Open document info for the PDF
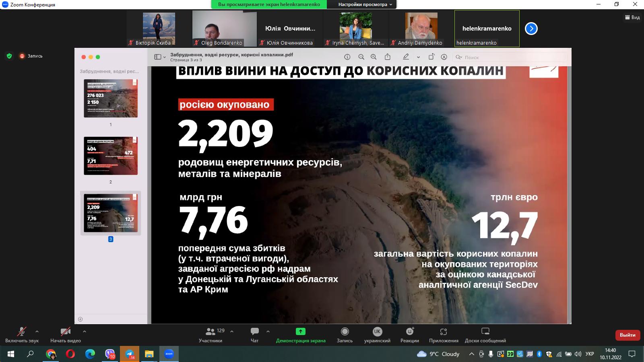The width and height of the screenshot is (644, 362). (348, 57)
